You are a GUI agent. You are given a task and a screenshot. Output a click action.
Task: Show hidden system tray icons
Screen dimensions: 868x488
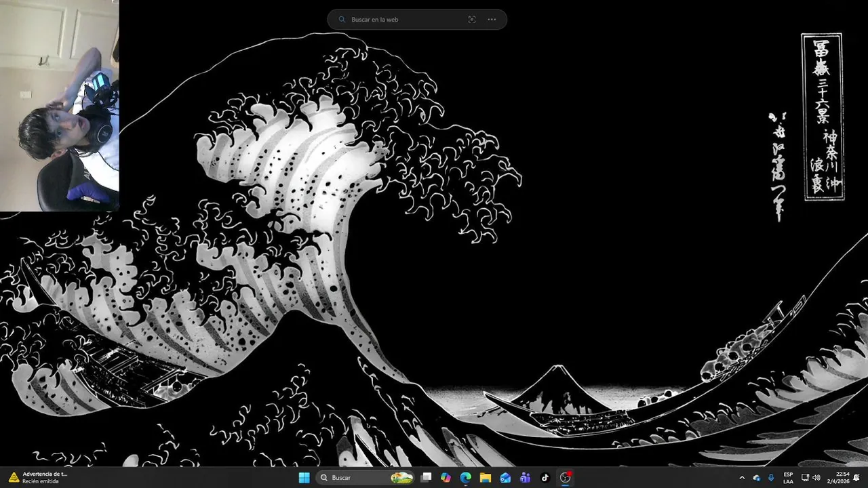[741, 478]
